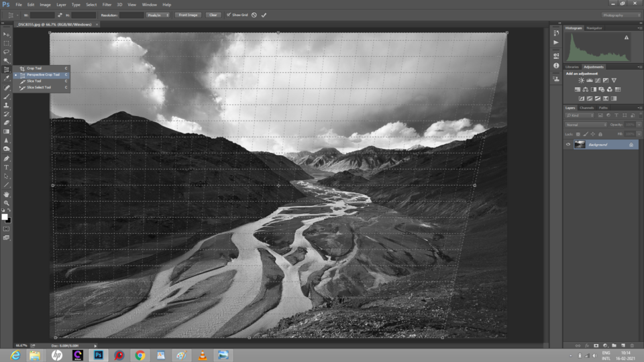Image resolution: width=644 pixels, height=362 pixels.
Task: Open the crop tool preset picker arrow
Action: click(x=17, y=15)
